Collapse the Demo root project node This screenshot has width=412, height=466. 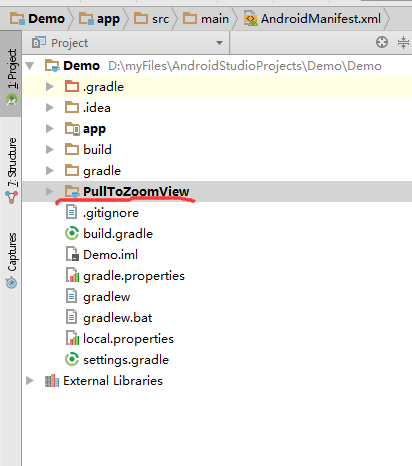pyautogui.click(x=30, y=66)
